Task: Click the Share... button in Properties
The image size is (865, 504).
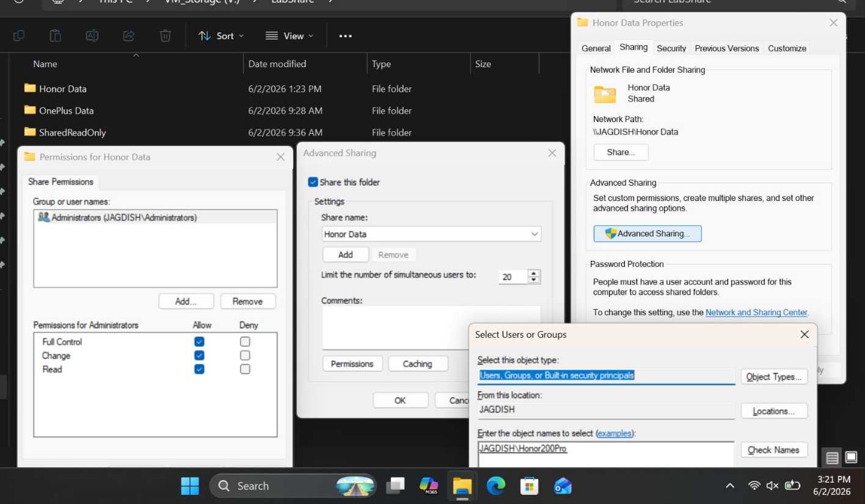Action: [621, 152]
